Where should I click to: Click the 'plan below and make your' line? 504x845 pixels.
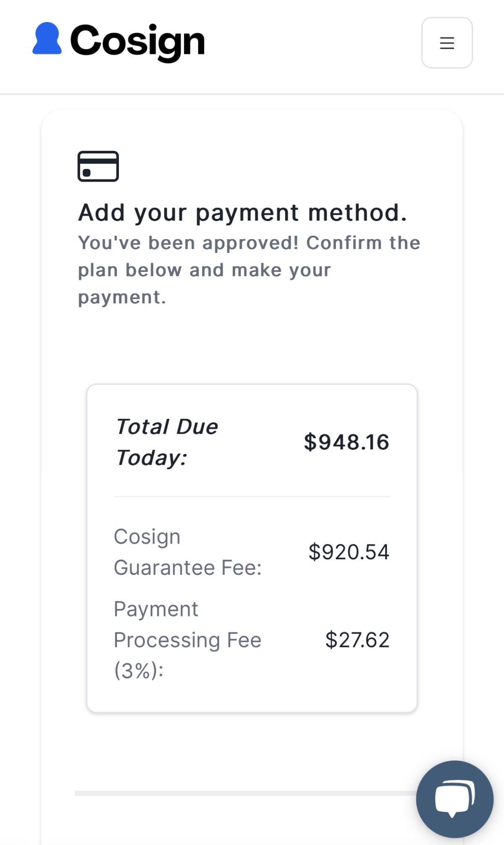click(x=205, y=270)
